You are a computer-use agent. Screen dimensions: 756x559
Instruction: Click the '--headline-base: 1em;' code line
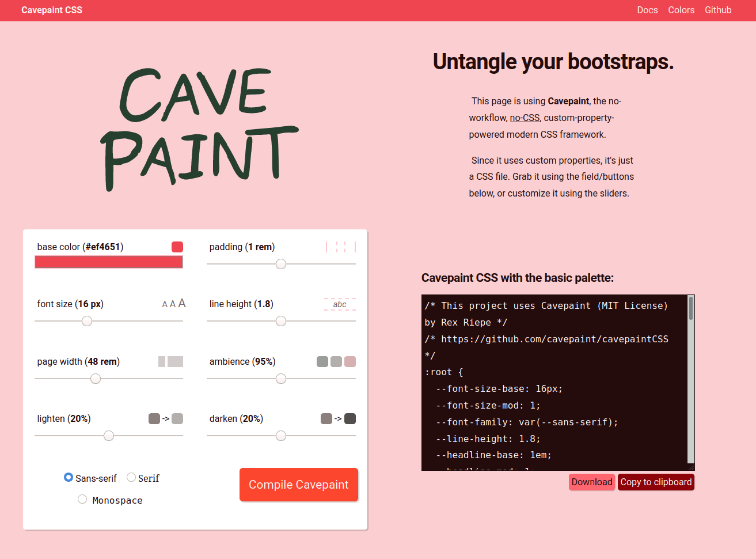(493, 455)
